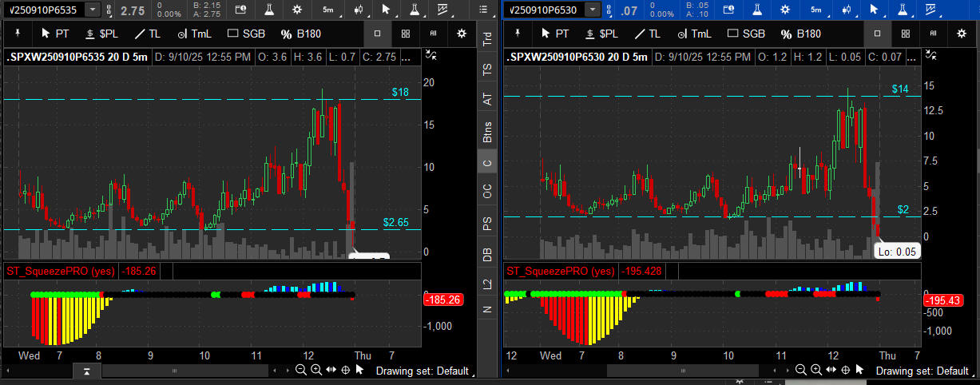980x385 pixels.
Task: Click the horizontal scrollbar under left chart
Action: [174, 371]
